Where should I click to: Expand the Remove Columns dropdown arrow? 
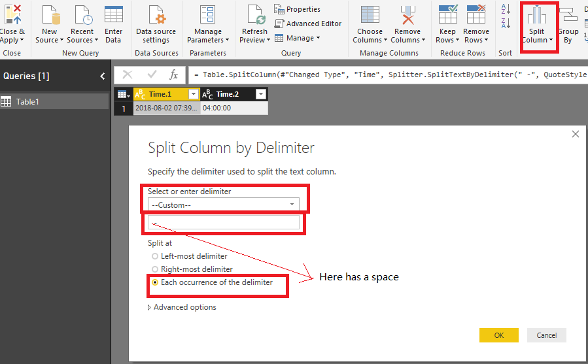click(x=423, y=40)
